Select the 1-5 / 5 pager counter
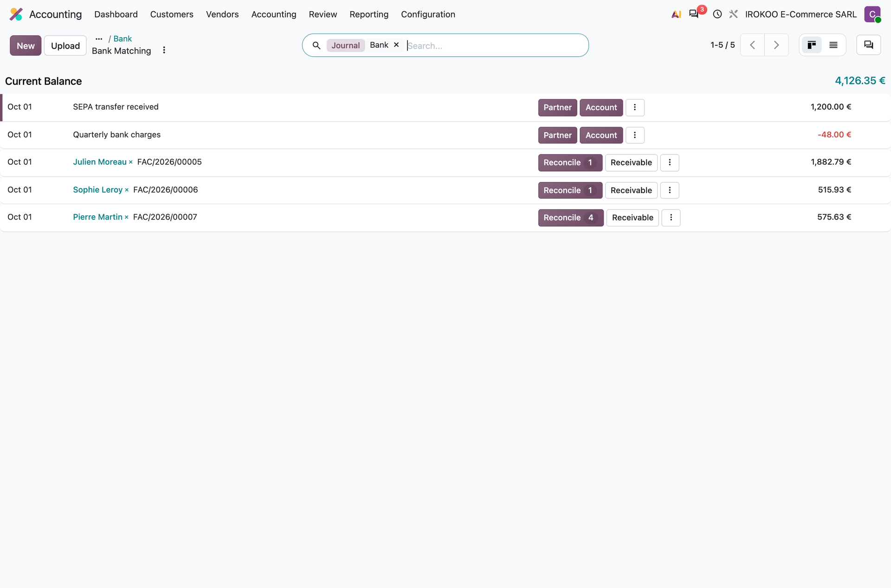Image resolution: width=891 pixels, height=588 pixels. 723,45
